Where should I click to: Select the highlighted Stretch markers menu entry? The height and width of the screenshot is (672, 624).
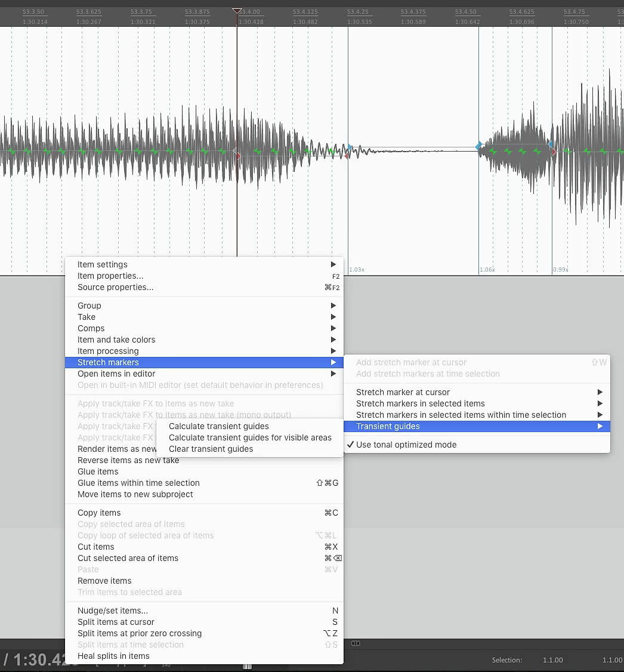click(204, 363)
